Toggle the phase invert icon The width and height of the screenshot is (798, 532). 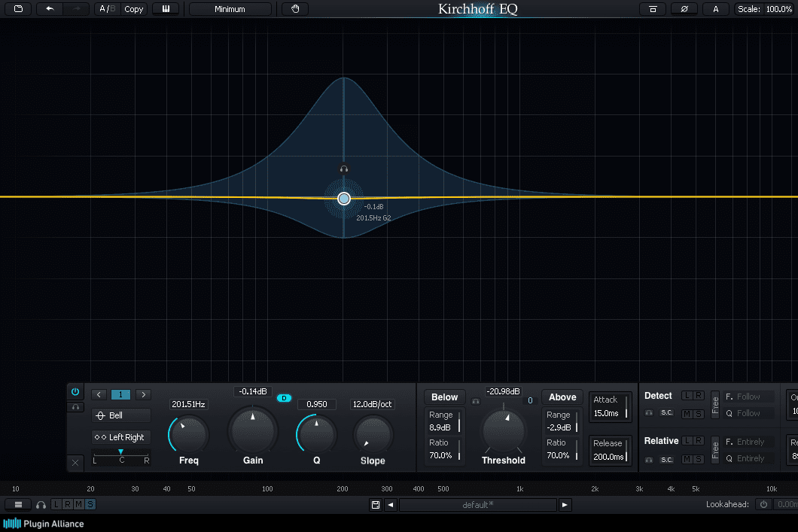(x=684, y=8)
